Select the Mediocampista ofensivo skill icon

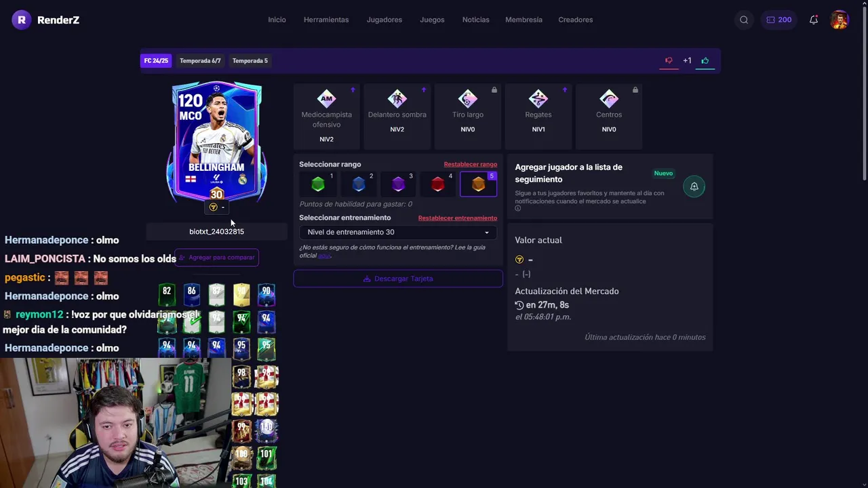coord(326,98)
